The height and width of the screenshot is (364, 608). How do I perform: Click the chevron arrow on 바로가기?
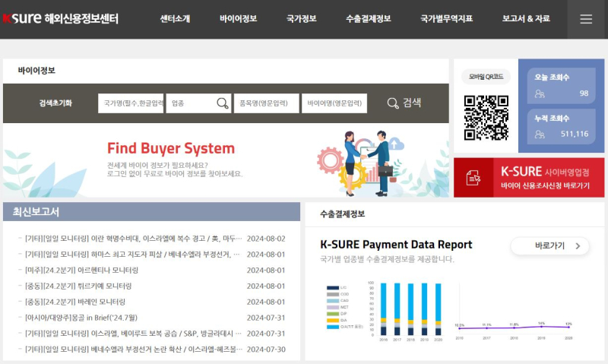pos(578,246)
